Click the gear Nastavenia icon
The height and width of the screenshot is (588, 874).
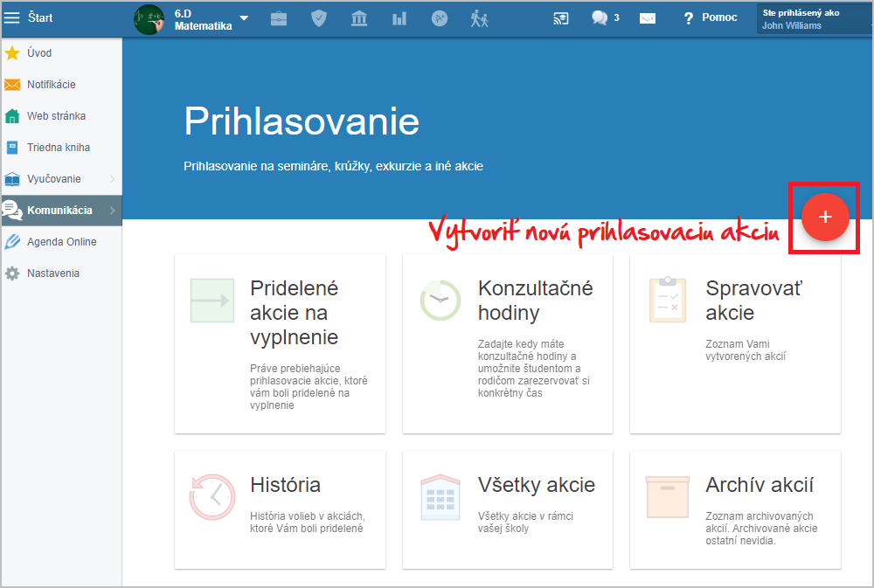pos(12,273)
